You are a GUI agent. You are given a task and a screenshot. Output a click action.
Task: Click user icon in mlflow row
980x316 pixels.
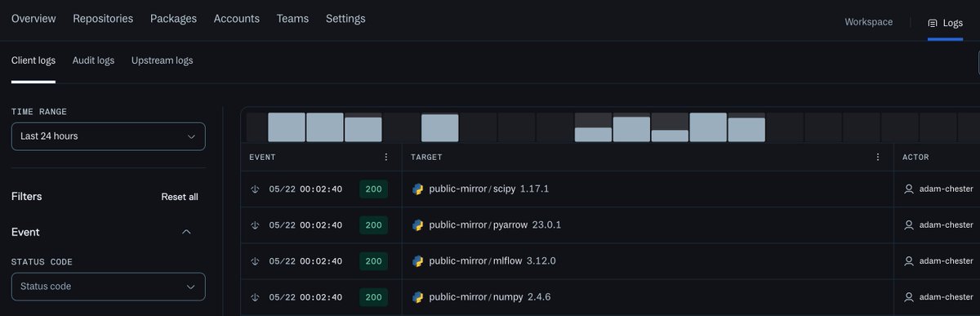point(908,261)
